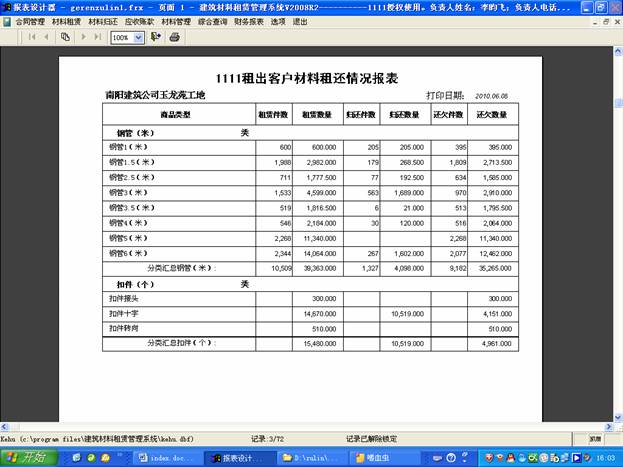Jump to the last page in preview
Viewport: 623px width, 467px height.
coord(98,37)
